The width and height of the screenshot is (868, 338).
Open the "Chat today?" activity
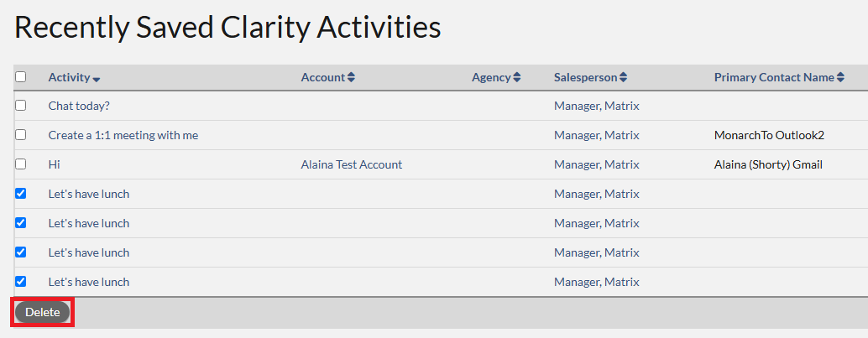click(x=79, y=106)
